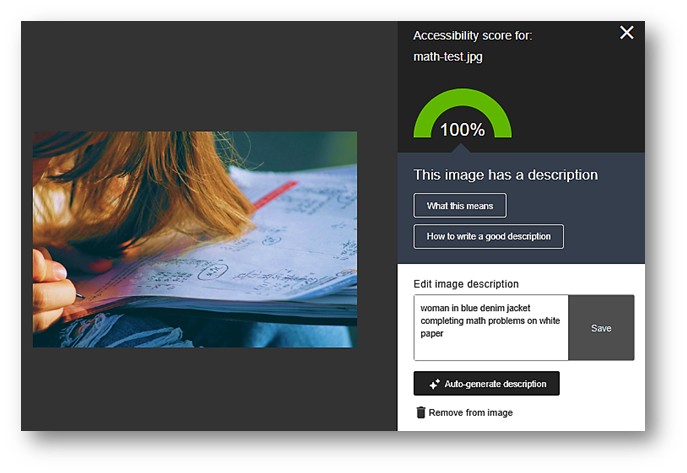Click the 100% accessibility score gauge

pyautogui.click(x=463, y=114)
